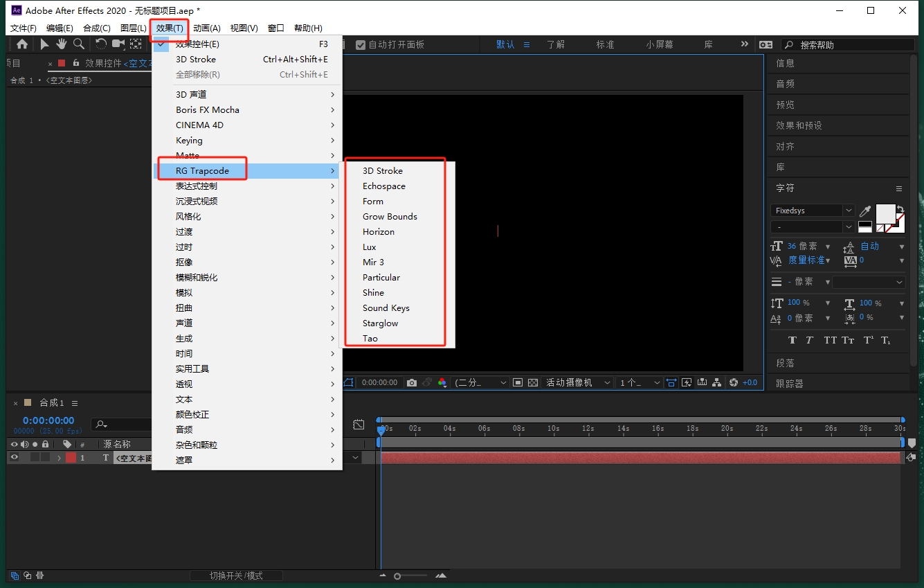Click the white fill color swatch

click(x=886, y=214)
